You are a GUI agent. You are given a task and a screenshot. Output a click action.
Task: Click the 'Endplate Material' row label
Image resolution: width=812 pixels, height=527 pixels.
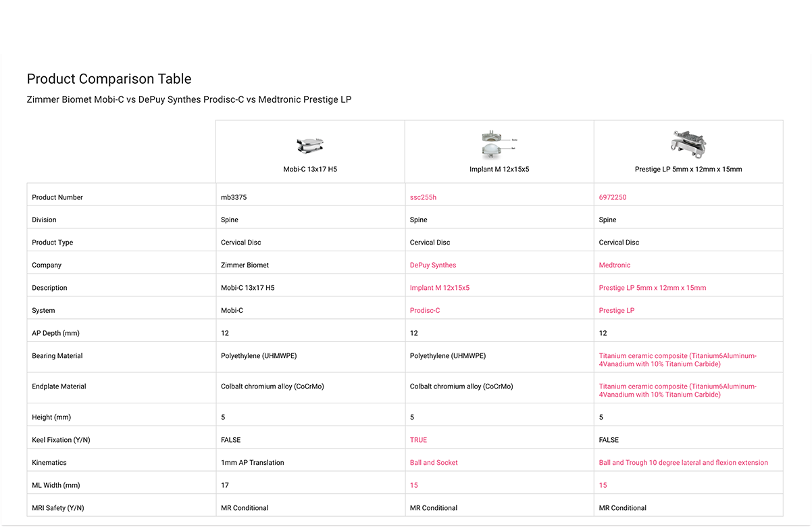click(x=59, y=386)
